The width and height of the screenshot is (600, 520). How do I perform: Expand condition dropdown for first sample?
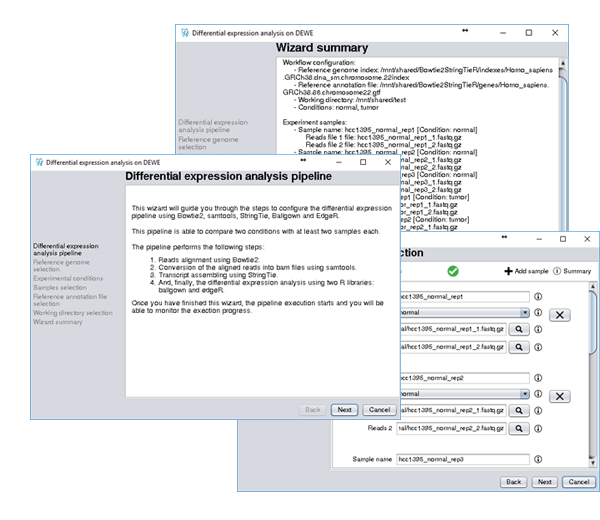(x=525, y=312)
